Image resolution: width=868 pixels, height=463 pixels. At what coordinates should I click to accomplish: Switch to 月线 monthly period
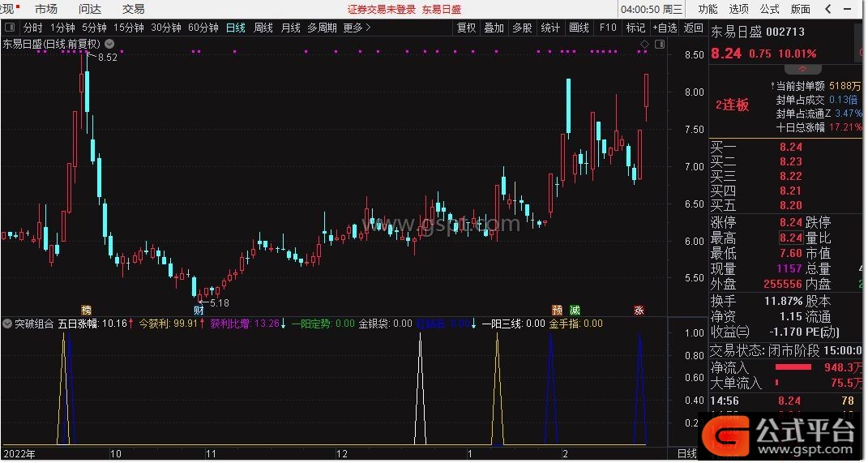291,28
